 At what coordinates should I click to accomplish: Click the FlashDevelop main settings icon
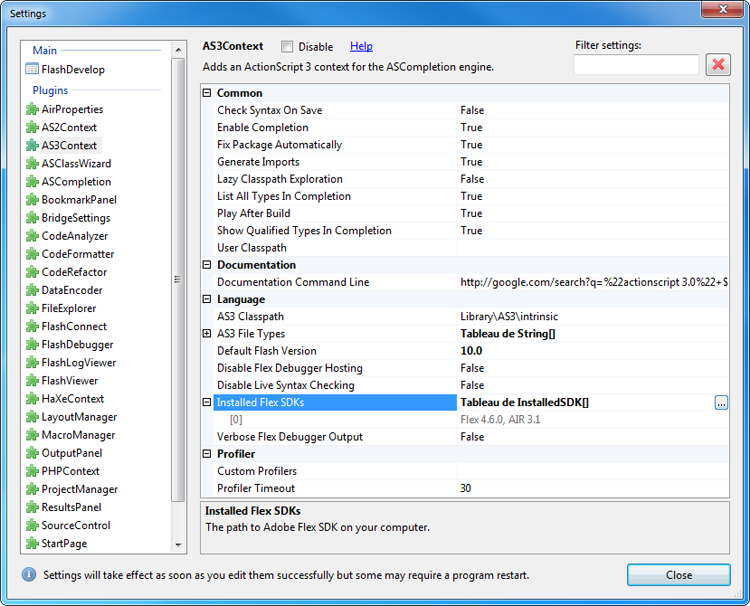[x=32, y=70]
